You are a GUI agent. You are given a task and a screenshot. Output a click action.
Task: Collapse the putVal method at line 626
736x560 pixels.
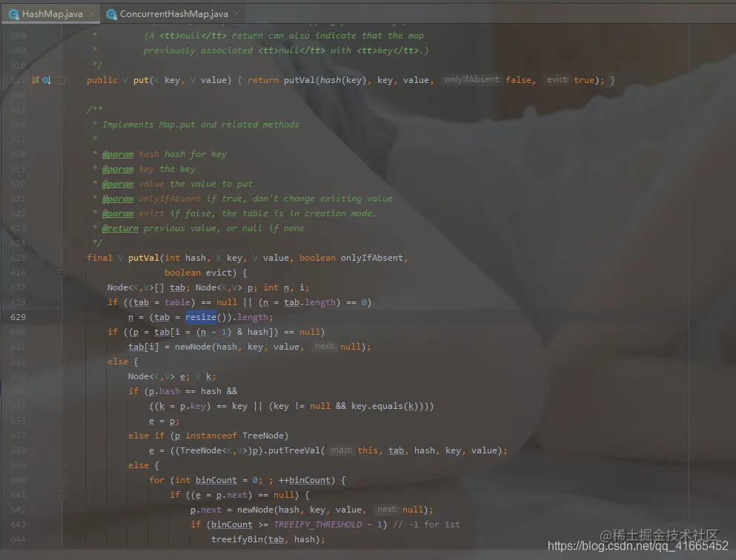62,273
